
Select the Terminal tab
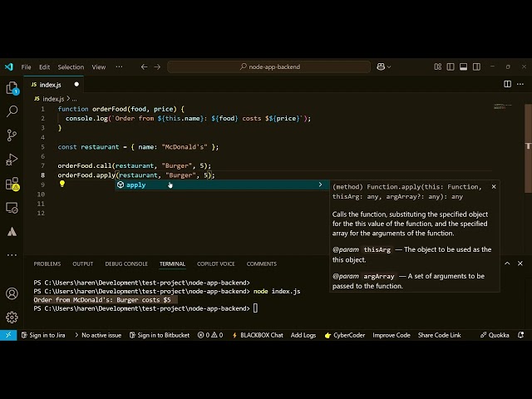(172, 264)
